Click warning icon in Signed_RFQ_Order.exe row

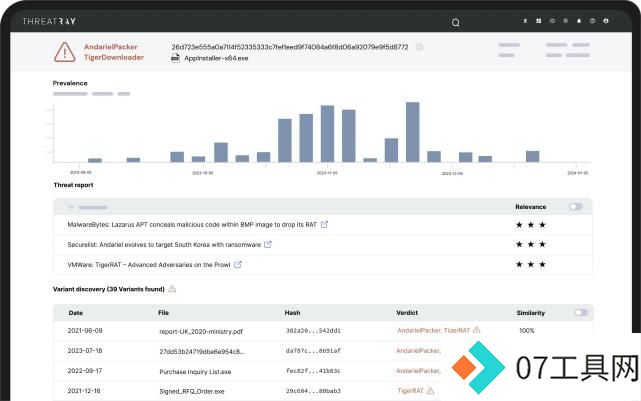click(430, 391)
